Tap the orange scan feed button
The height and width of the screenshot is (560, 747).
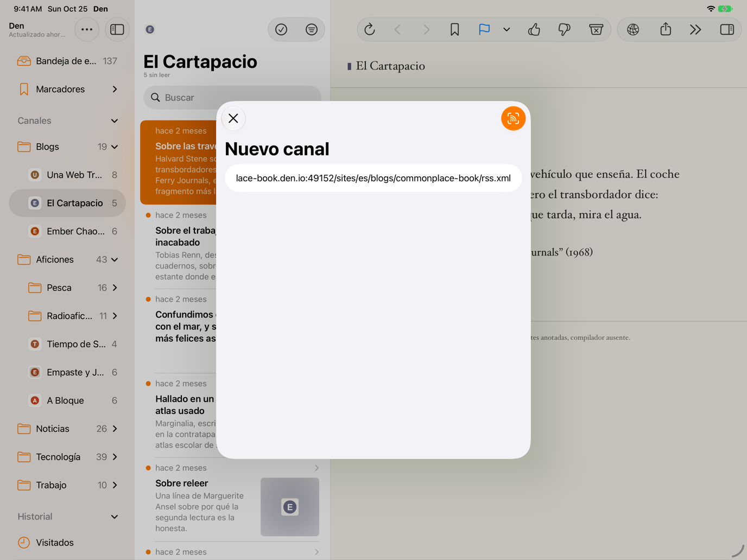click(513, 118)
